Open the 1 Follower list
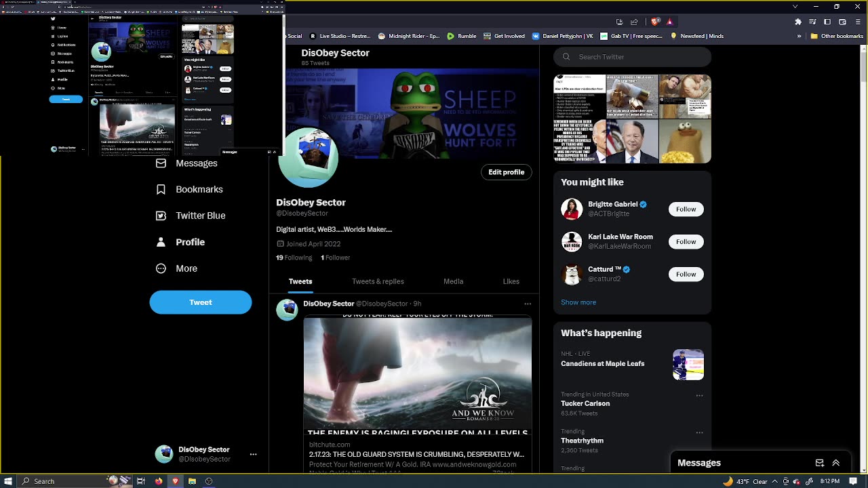Viewport: 868px width, 488px height. coord(335,258)
